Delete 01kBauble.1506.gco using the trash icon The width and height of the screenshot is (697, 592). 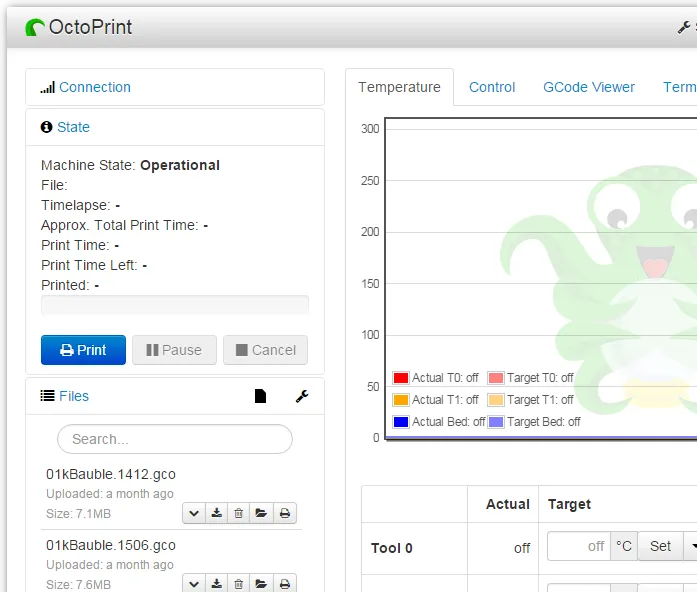click(239, 583)
